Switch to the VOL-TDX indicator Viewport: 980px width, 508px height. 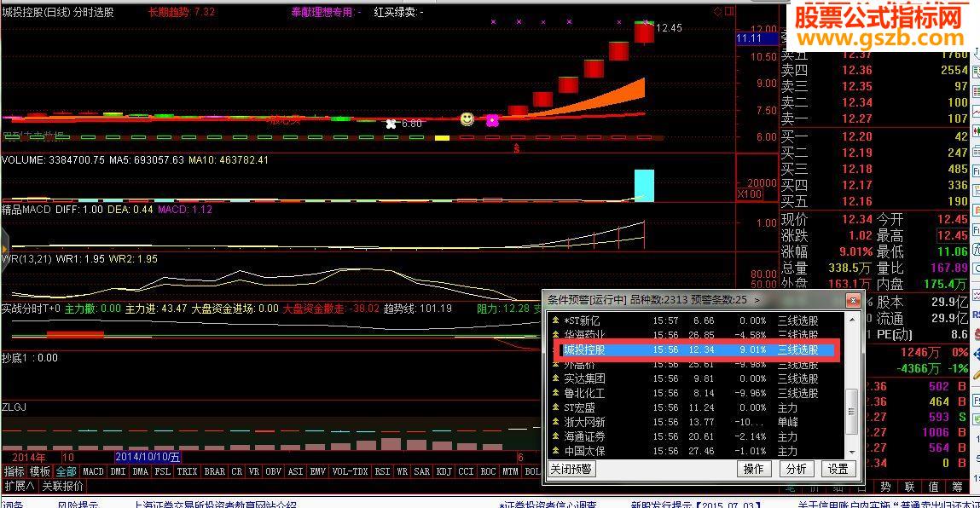350,471
